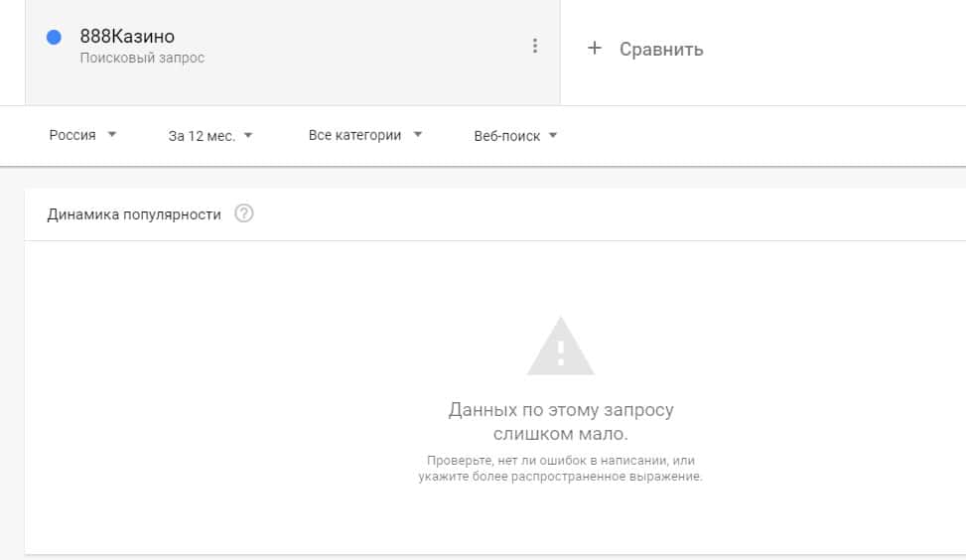Click the blue dot next to 888Казино
The height and width of the screenshot is (560, 966).
pos(55,37)
